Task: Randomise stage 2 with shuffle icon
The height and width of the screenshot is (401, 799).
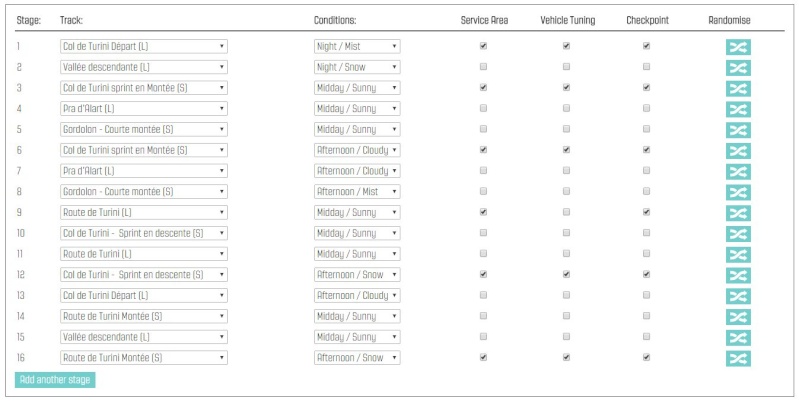Action: (x=738, y=68)
